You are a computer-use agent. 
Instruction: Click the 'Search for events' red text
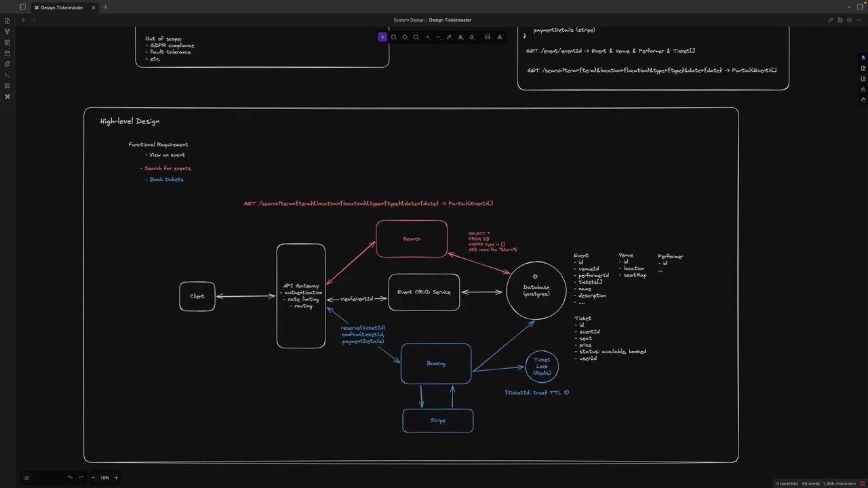[167, 169]
